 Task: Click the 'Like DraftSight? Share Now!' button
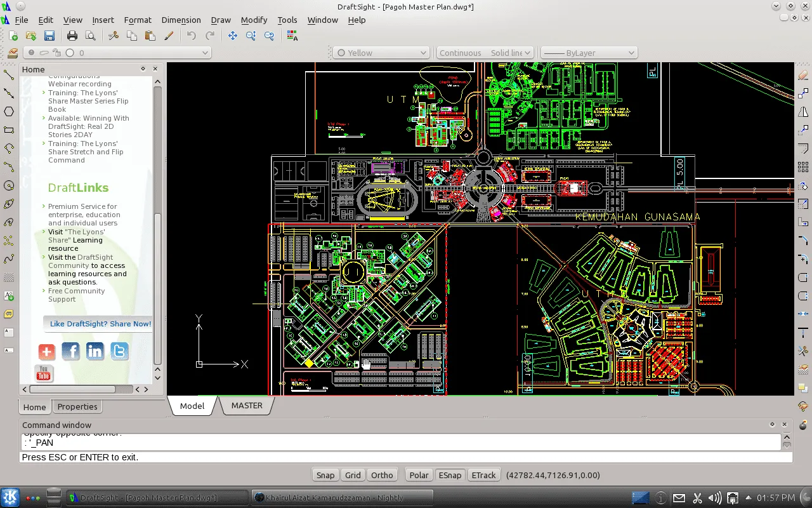click(98, 324)
